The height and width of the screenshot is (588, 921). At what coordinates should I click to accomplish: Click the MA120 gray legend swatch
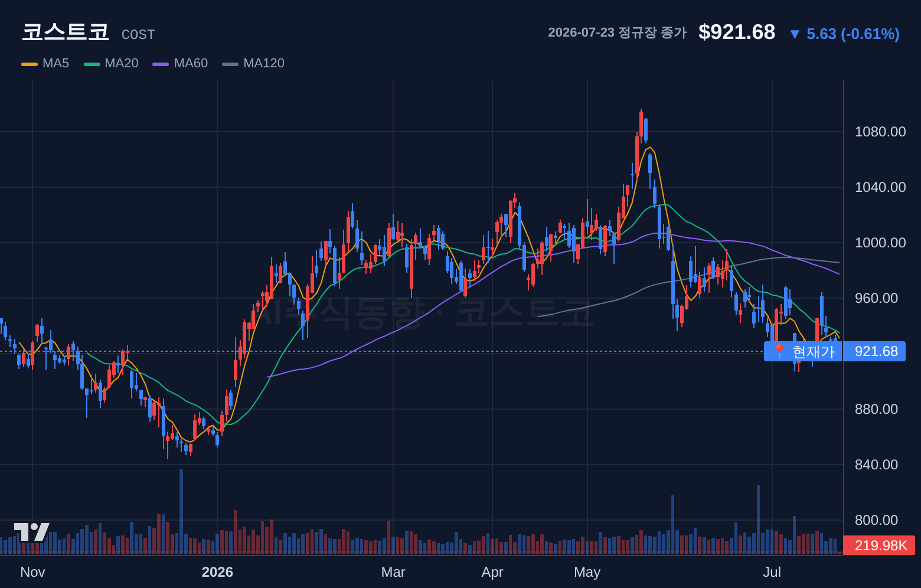[x=230, y=64]
